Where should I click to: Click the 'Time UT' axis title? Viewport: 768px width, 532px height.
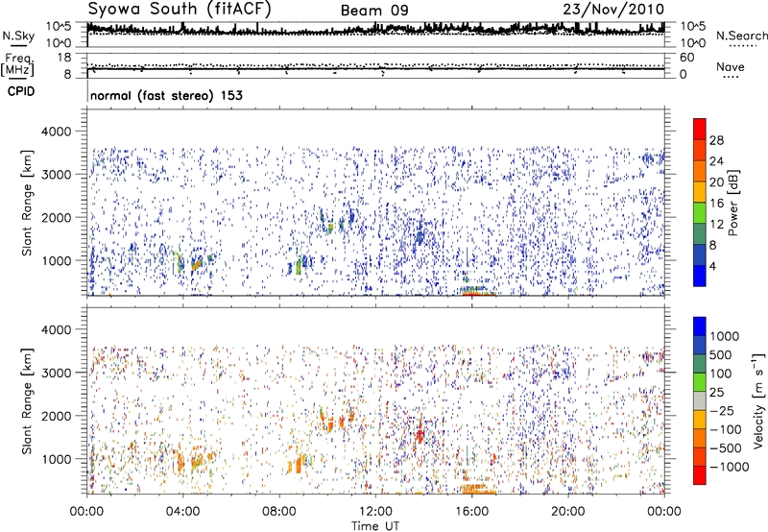tap(375, 526)
